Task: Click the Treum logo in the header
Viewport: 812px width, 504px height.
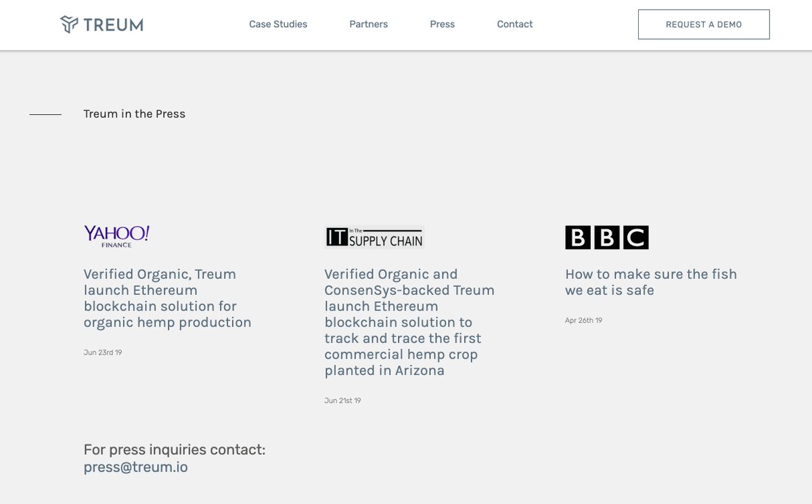Action: (101, 24)
